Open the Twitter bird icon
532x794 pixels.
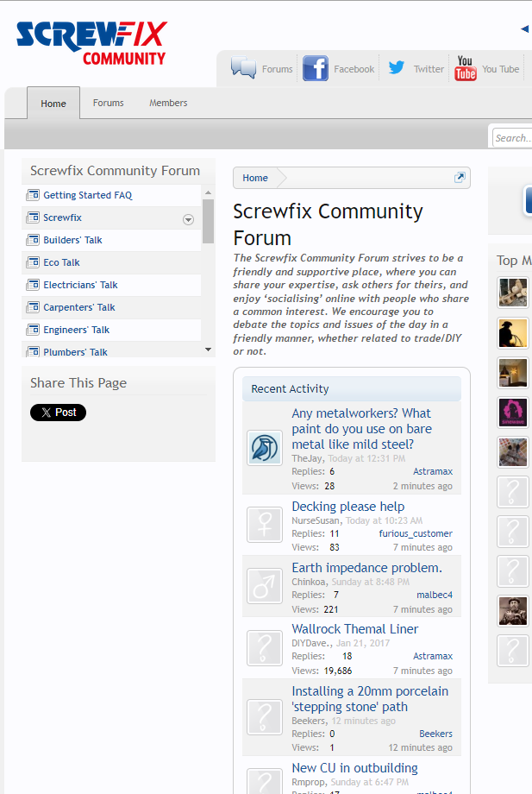click(397, 68)
